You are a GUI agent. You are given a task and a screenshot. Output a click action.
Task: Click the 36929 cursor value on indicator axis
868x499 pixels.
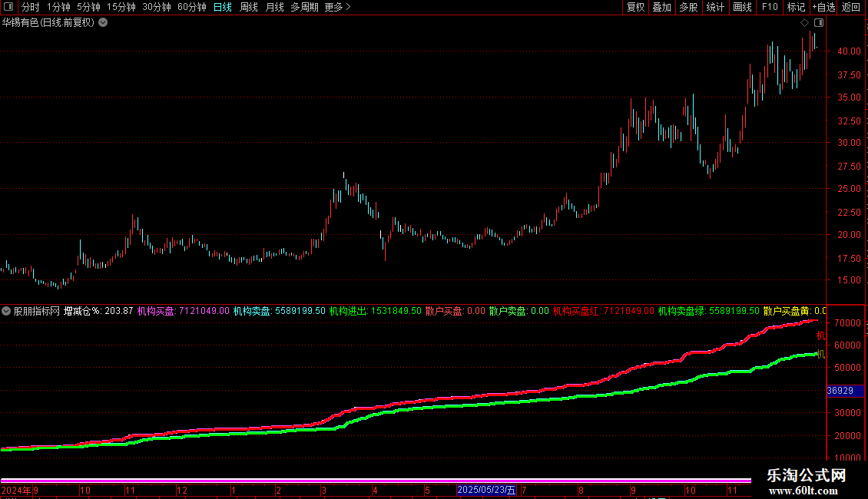(845, 391)
